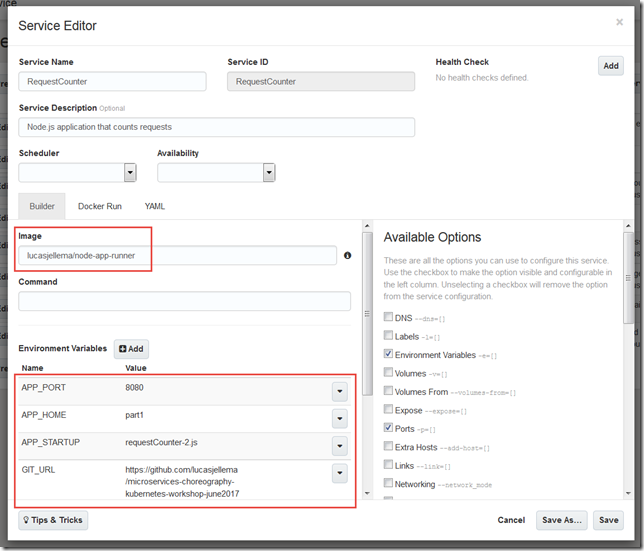Image resolution: width=644 pixels, height=551 pixels.
Task: Enable the DNS option checkbox
Action: (x=389, y=317)
